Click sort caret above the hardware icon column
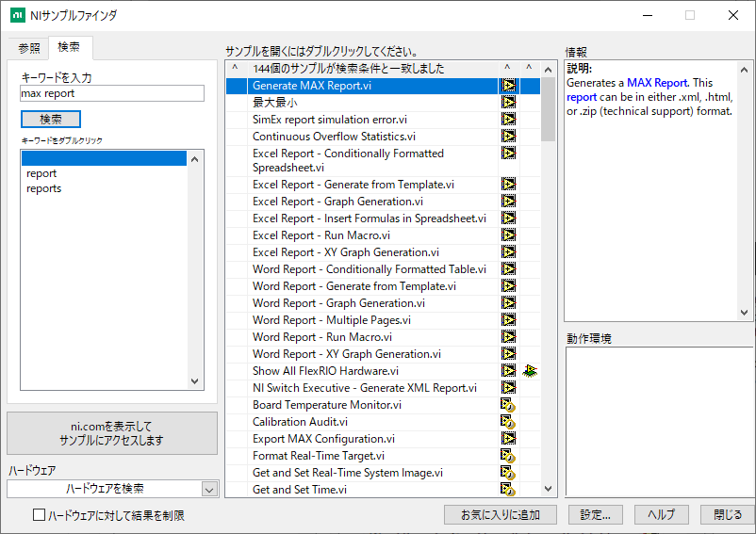 [x=529, y=68]
